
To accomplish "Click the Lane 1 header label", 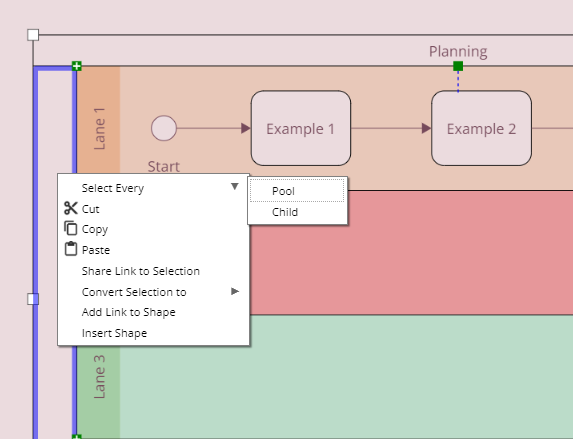I will tap(99, 128).
